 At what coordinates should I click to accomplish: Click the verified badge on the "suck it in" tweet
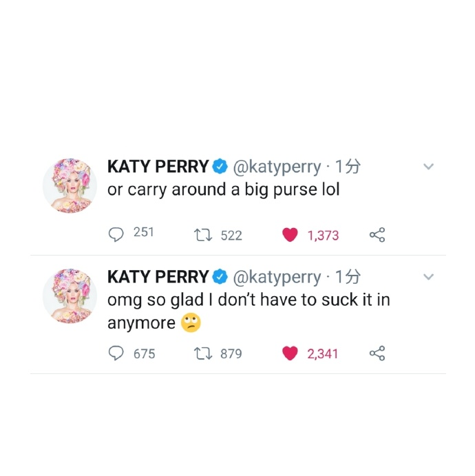[x=220, y=277]
